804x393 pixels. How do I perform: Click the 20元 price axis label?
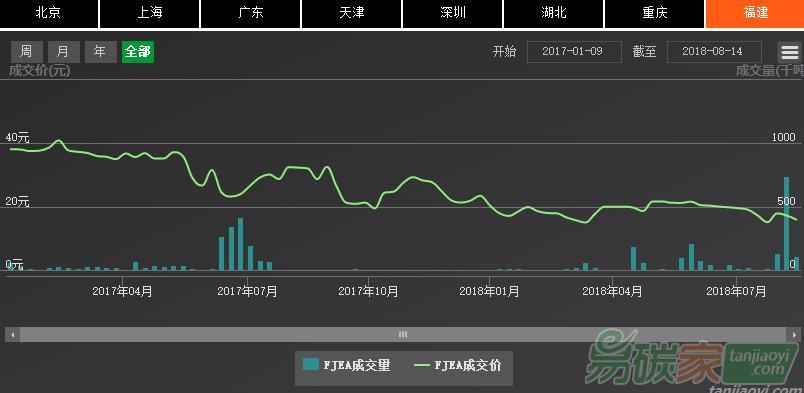point(17,202)
